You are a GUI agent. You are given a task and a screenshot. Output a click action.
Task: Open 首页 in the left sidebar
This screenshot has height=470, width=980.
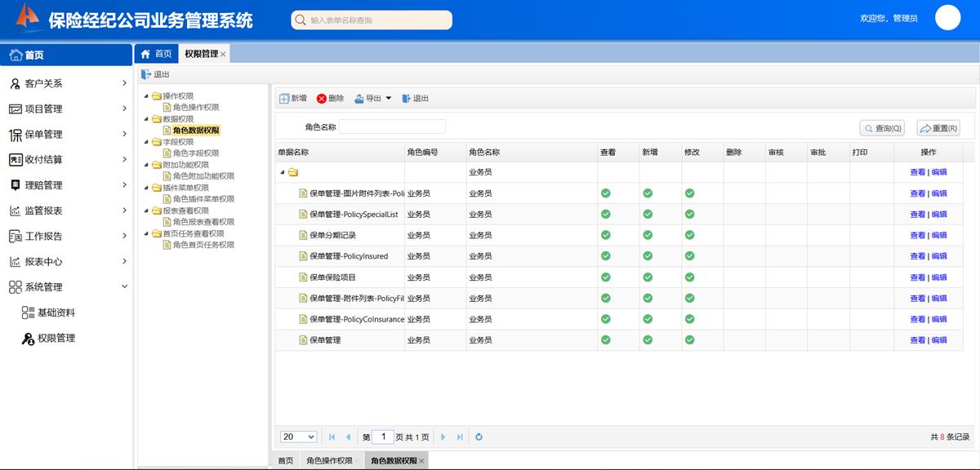(67, 55)
